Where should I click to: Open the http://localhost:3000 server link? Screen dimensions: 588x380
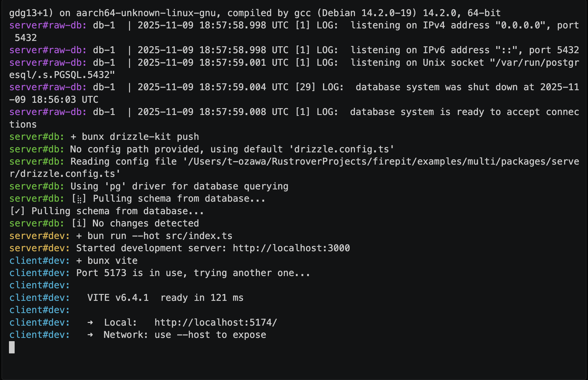pyautogui.click(x=291, y=248)
